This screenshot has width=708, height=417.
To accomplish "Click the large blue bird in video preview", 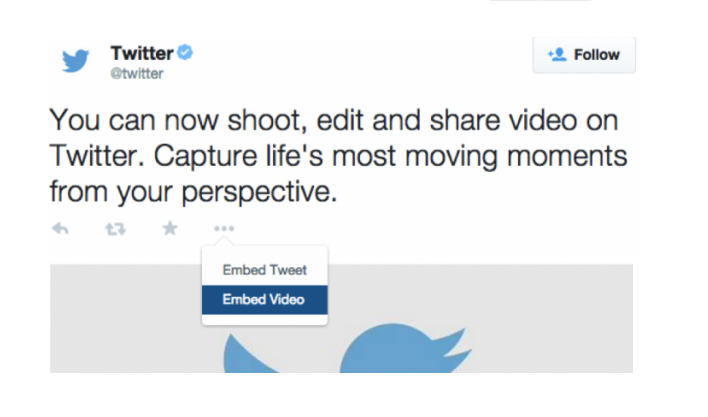I will 405,348.
